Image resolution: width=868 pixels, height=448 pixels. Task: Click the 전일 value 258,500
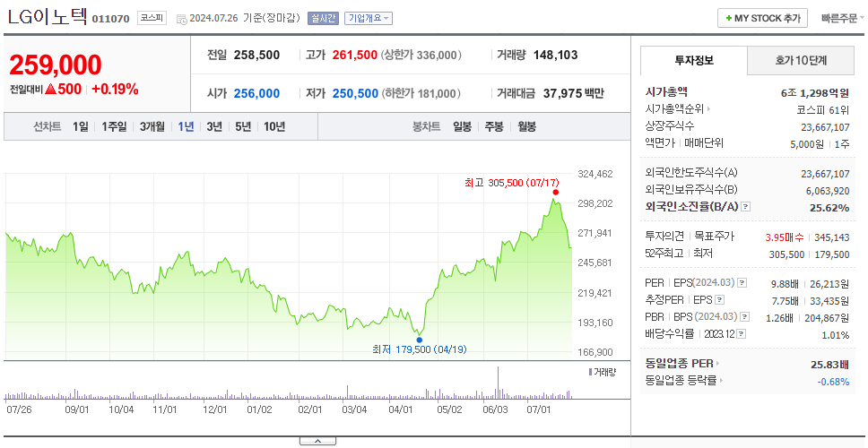(x=256, y=55)
